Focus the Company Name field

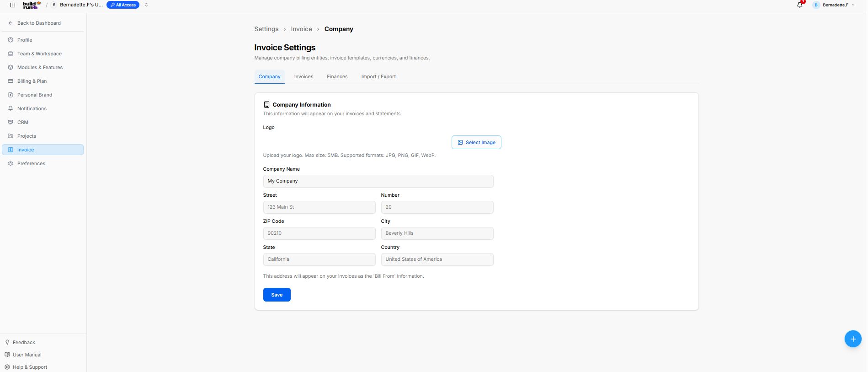(x=378, y=181)
